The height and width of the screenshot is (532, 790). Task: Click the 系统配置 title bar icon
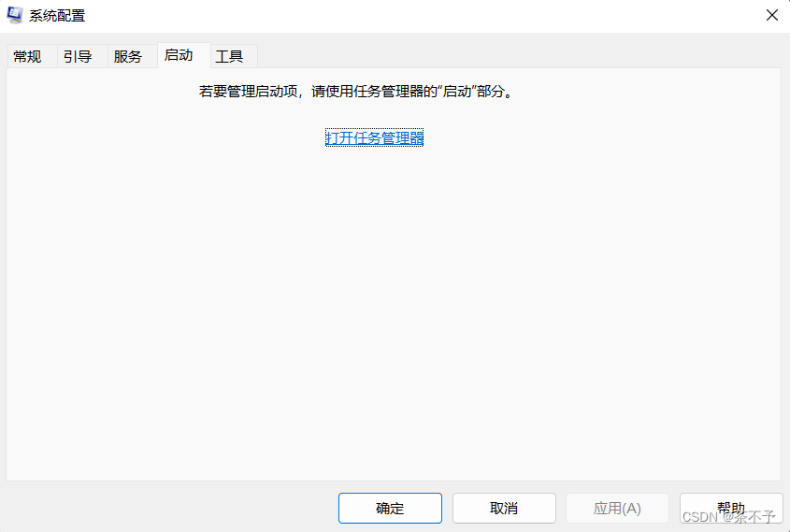pyautogui.click(x=15, y=15)
